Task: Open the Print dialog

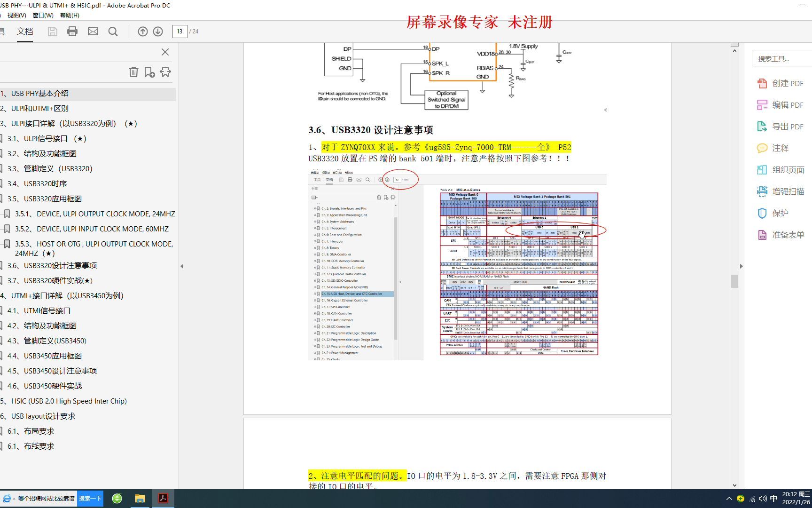Action: (72, 31)
